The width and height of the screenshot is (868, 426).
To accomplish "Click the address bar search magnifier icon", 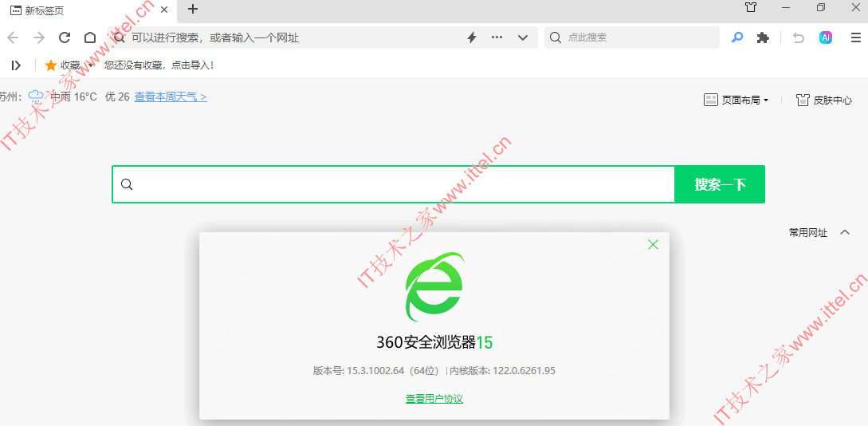I will pyautogui.click(x=119, y=37).
